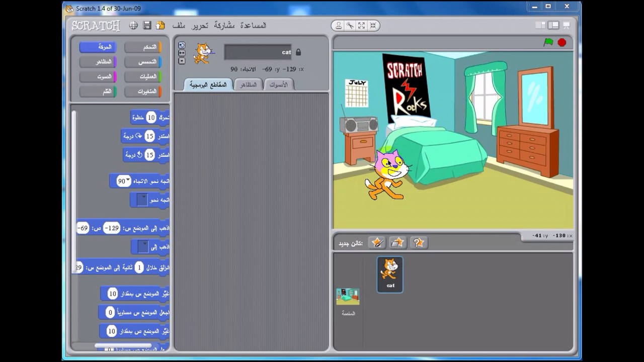The width and height of the screenshot is (644, 362).
Task: Select the cat sprite thumbnail in the sprite list
Action: [390, 275]
